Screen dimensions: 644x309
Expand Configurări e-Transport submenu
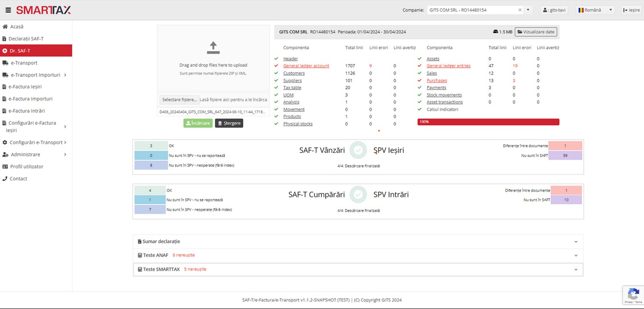coord(65,142)
